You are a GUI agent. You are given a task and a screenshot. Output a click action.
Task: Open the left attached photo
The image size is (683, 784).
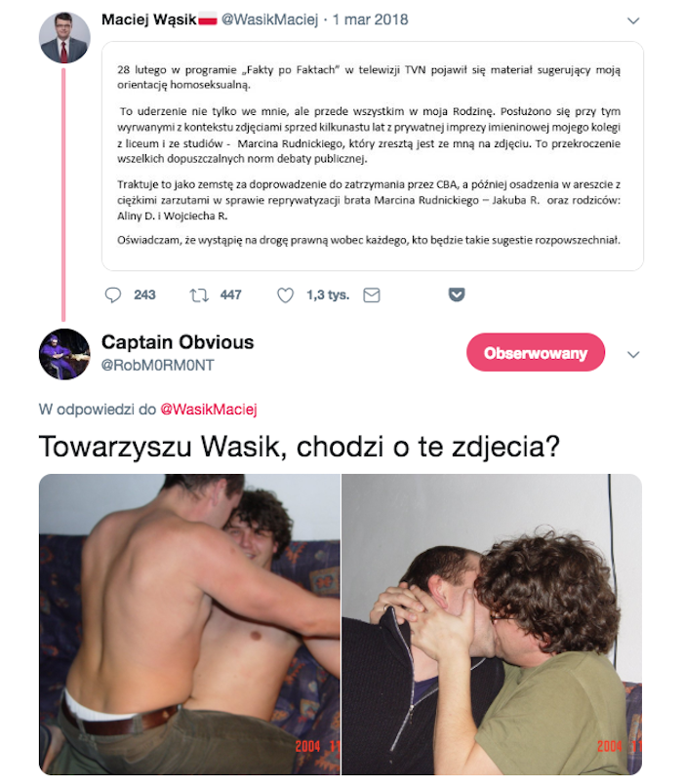(189, 624)
